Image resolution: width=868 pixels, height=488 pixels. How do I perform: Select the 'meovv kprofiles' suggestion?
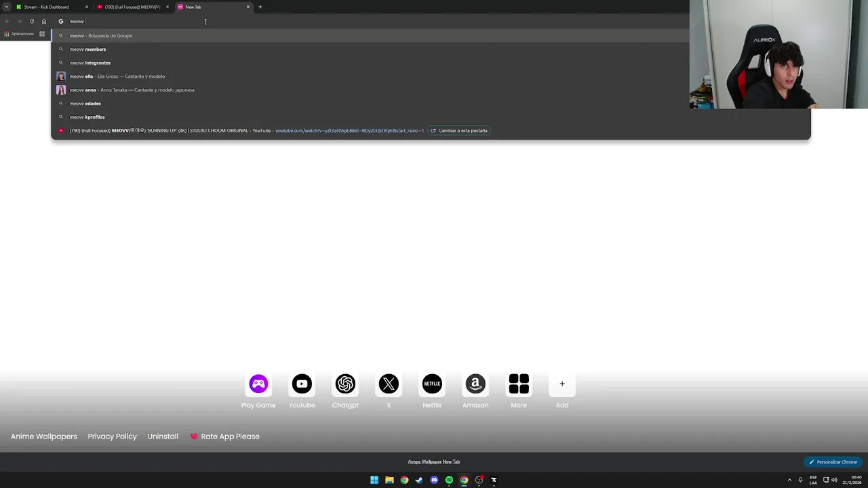click(431, 117)
